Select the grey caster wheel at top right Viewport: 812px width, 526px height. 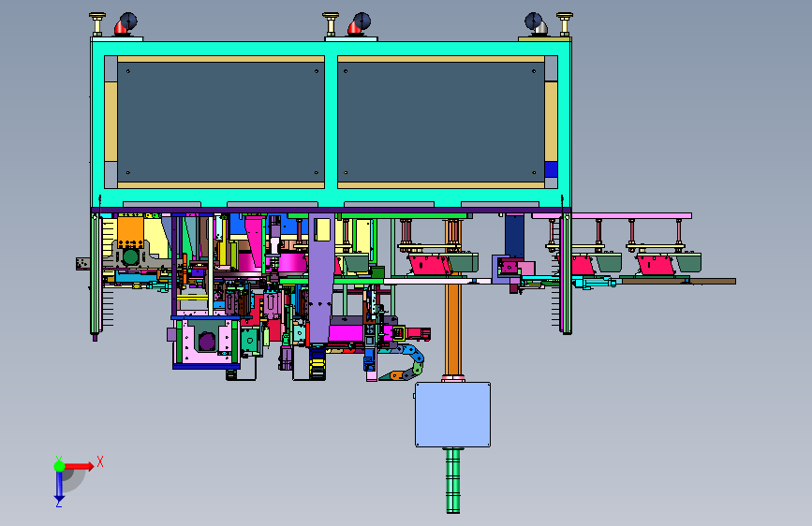536,23
